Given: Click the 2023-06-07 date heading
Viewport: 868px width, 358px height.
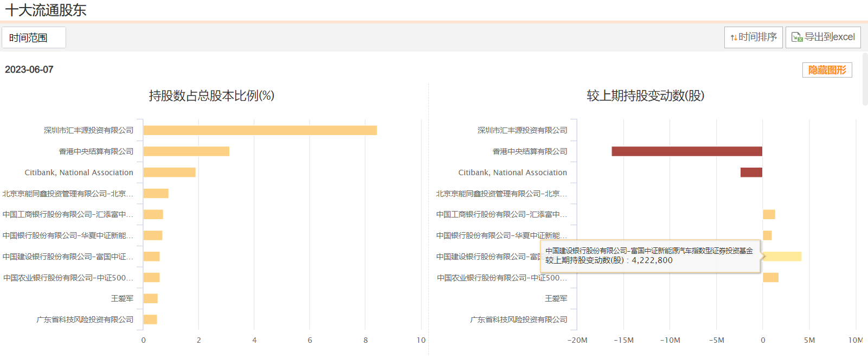Looking at the screenshot, I should pyautogui.click(x=29, y=69).
